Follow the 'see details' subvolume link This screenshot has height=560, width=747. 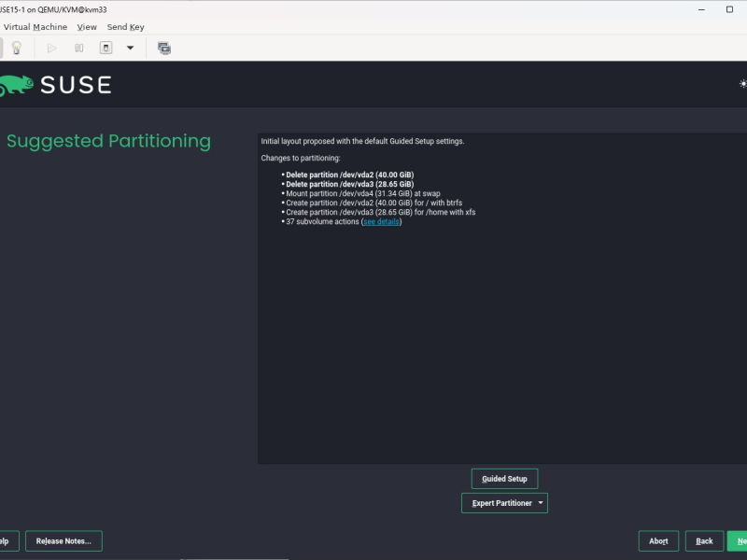pyautogui.click(x=381, y=221)
